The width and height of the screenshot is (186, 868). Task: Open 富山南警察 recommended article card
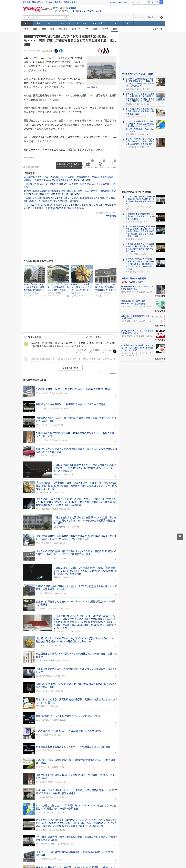(106, 281)
